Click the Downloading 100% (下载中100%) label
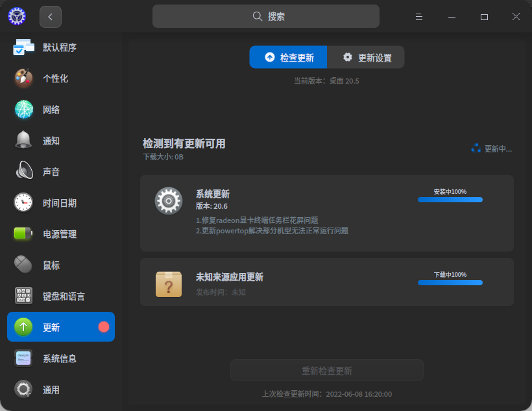The image size is (532, 411). 450,274
